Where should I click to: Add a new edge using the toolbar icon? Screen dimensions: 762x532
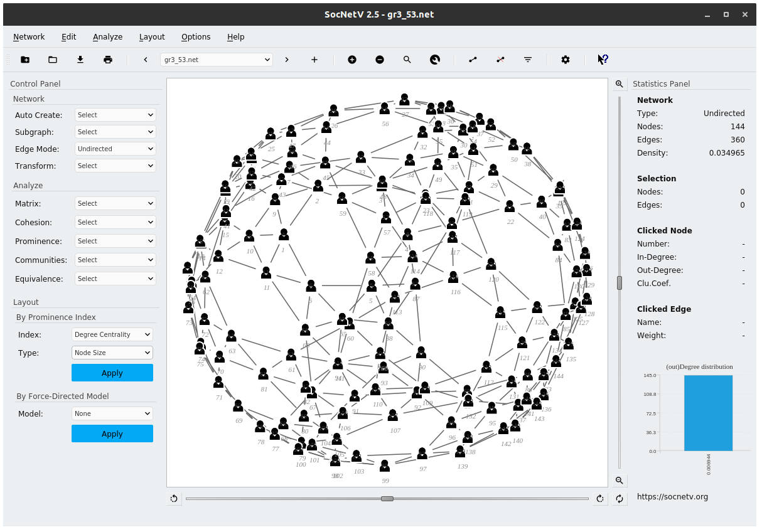473,60
